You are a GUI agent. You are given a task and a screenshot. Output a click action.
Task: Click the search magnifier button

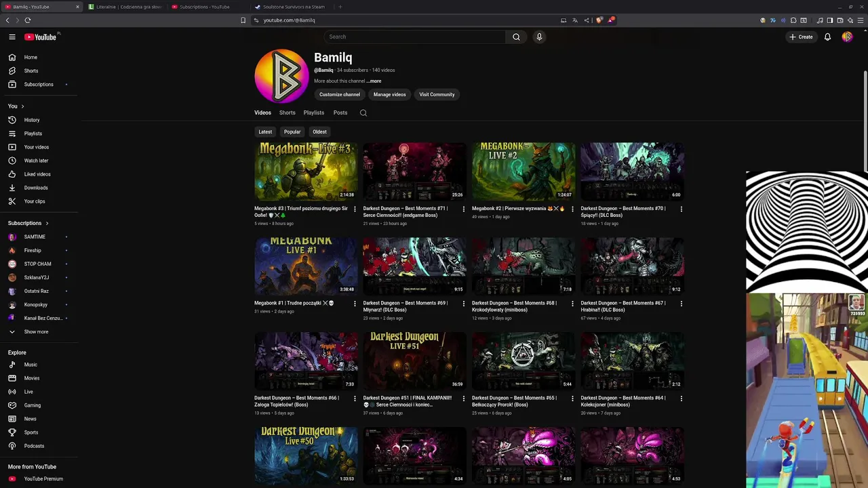pos(516,37)
